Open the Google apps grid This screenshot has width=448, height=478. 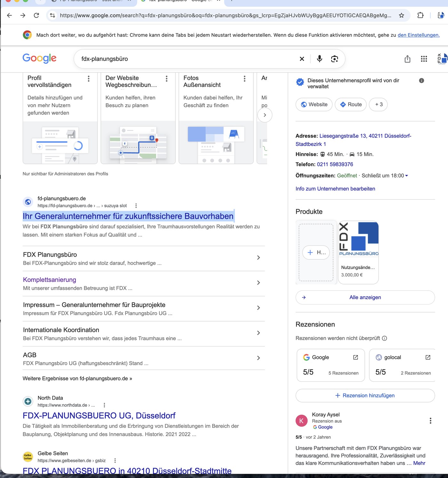click(x=424, y=59)
